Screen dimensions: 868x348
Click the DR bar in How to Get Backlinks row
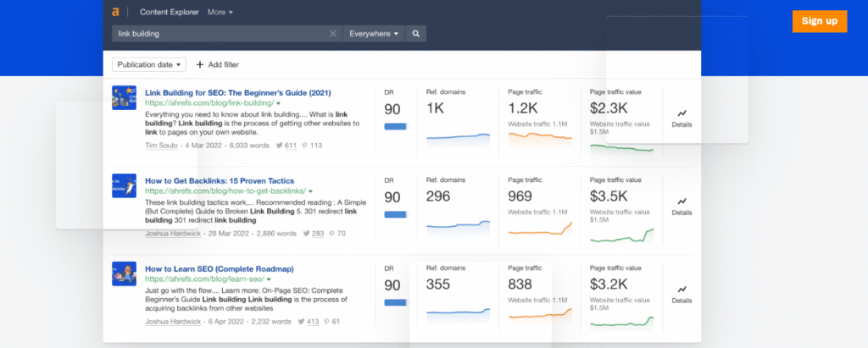coord(396,214)
